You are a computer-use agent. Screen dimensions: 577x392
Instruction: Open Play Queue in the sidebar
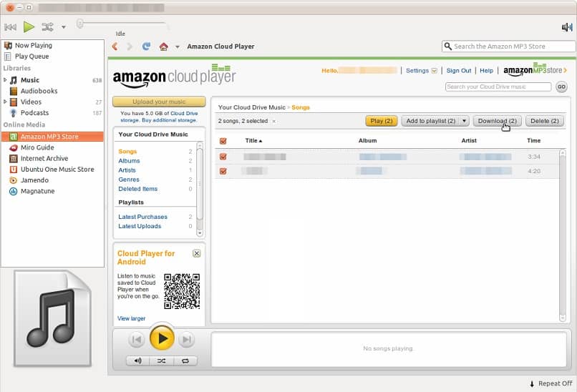click(x=31, y=57)
